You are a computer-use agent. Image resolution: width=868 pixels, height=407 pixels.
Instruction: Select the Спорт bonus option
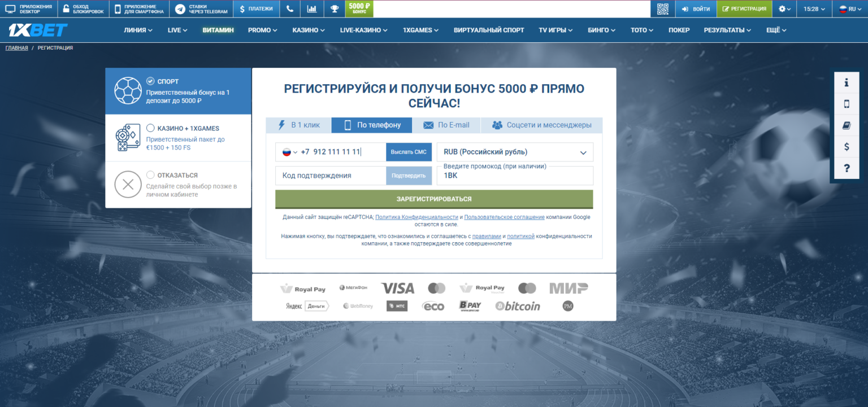tap(178, 91)
